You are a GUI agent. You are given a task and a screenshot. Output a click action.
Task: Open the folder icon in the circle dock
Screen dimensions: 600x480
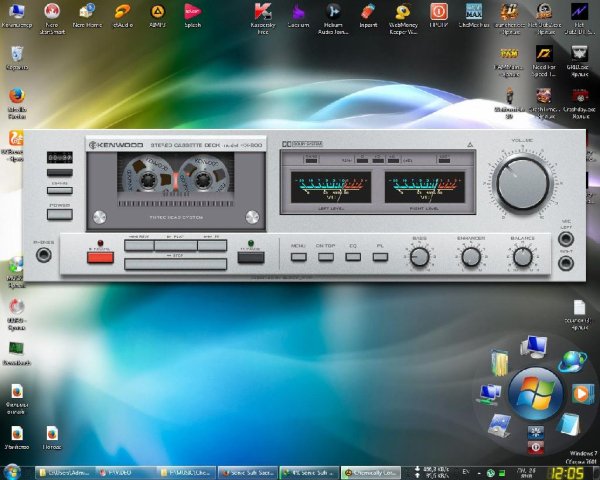click(x=499, y=363)
